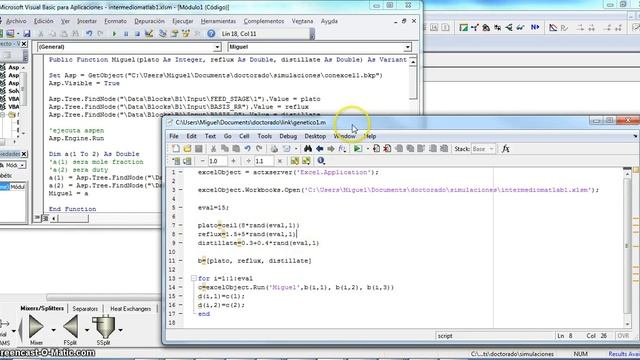Open the Tools menu in MATLAB editor
This screenshot has width=640, height=360.
pyautogui.click(x=264, y=136)
